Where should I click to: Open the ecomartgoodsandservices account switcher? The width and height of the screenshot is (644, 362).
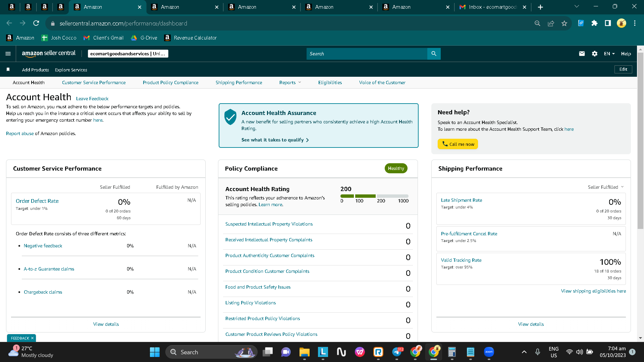[x=128, y=54]
